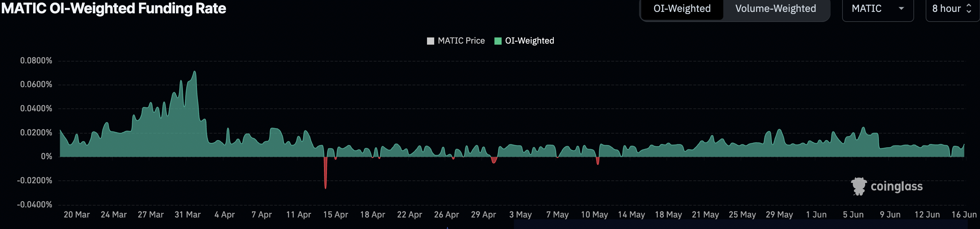Click the 21 May date label

[705, 215]
